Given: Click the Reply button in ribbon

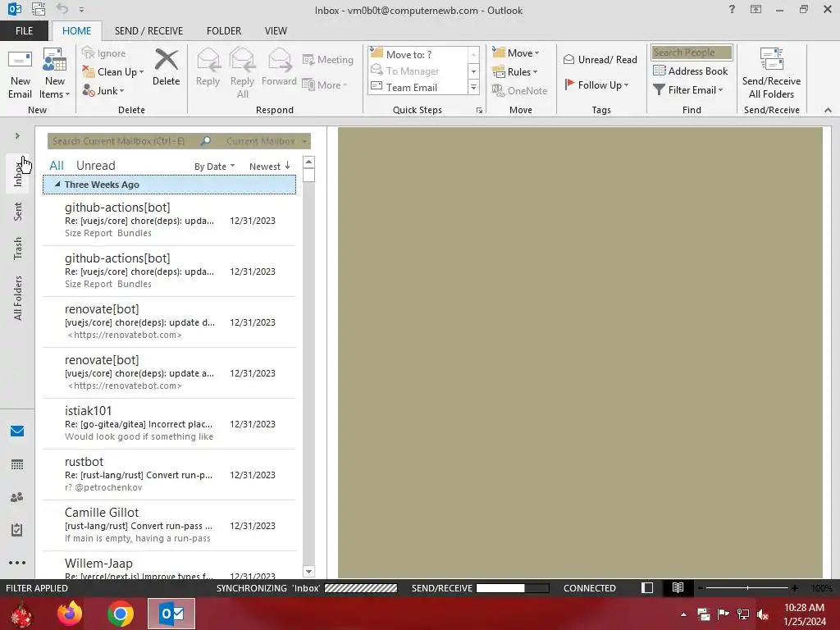Looking at the screenshot, I should (208, 67).
